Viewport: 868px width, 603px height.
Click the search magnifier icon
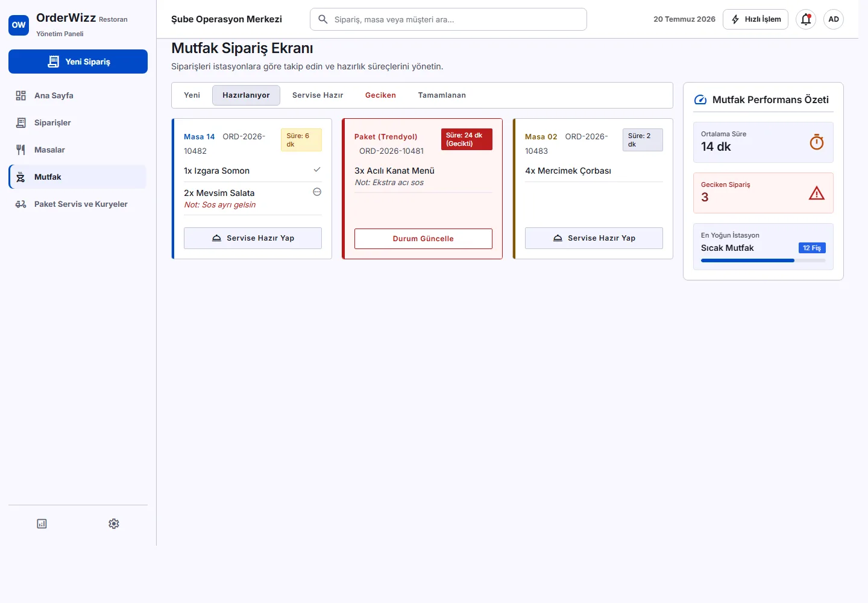[x=323, y=19]
